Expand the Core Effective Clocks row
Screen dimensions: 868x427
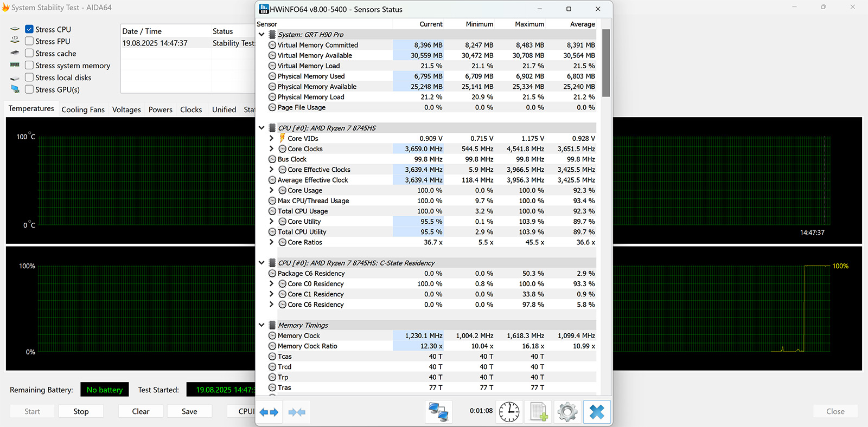pyautogui.click(x=272, y=170)
